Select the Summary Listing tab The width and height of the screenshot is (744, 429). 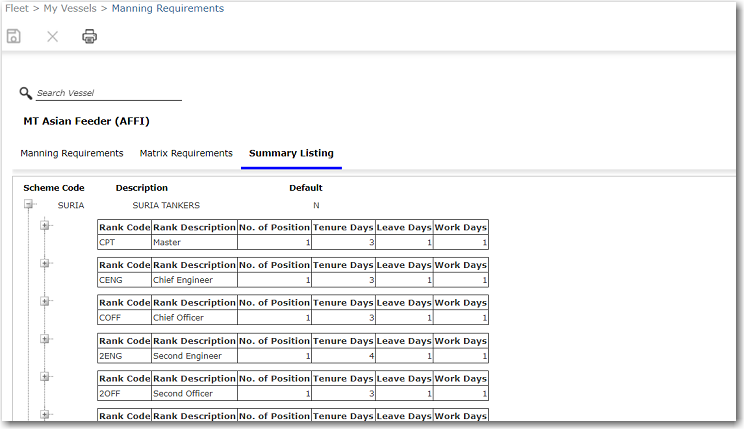coord(291,154)
